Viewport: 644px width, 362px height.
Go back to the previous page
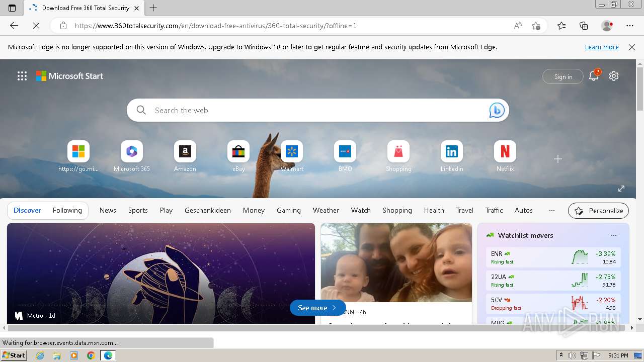14,26
